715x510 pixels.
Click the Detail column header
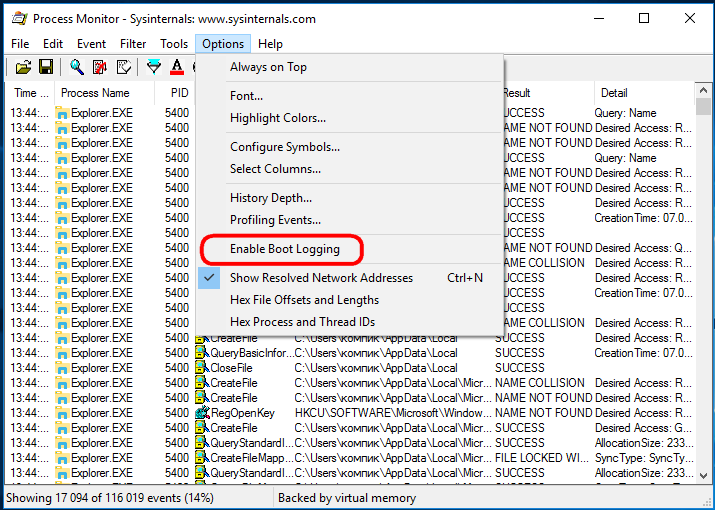tap(644, 93)
